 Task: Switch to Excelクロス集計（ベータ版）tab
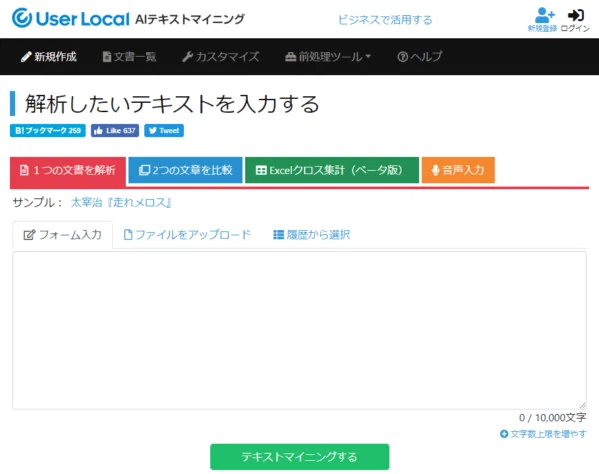[x=332, y=170]
